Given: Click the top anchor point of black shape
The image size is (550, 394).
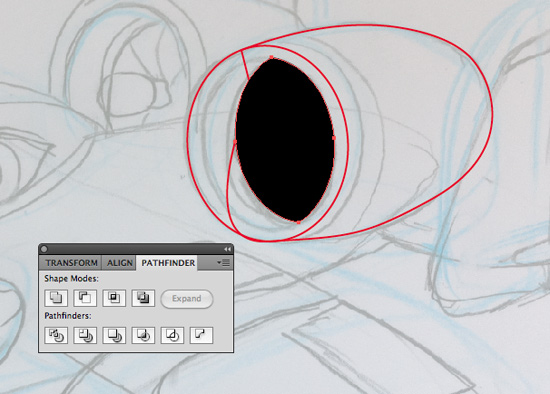Looking at the screenshot, I should click(271, 57).
